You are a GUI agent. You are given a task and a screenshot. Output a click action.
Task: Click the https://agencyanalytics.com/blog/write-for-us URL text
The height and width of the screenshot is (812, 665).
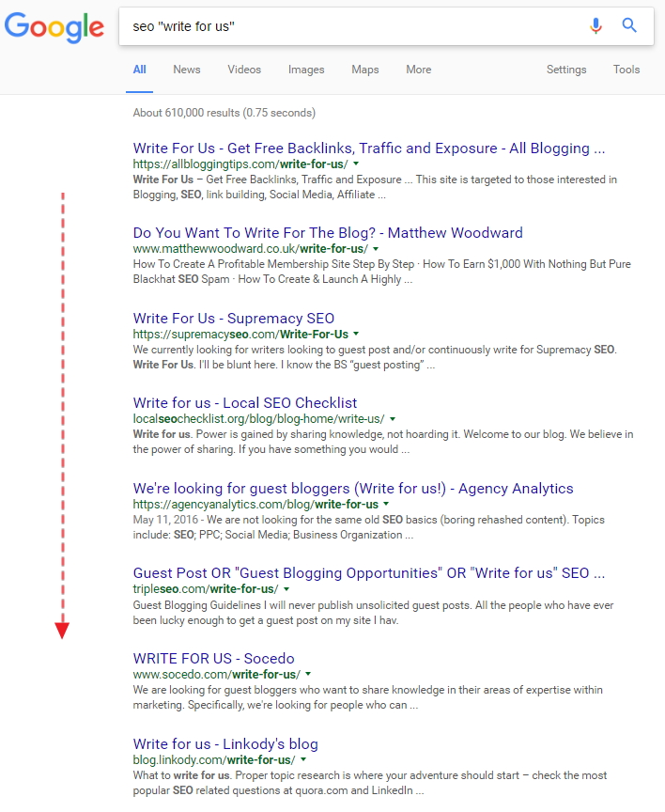(x=255, y=505)
